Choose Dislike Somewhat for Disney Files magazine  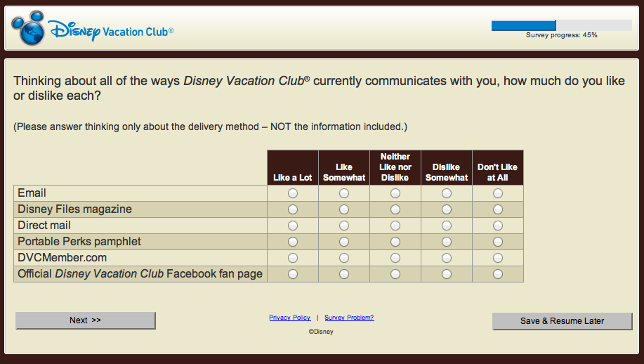click(447, 209)
